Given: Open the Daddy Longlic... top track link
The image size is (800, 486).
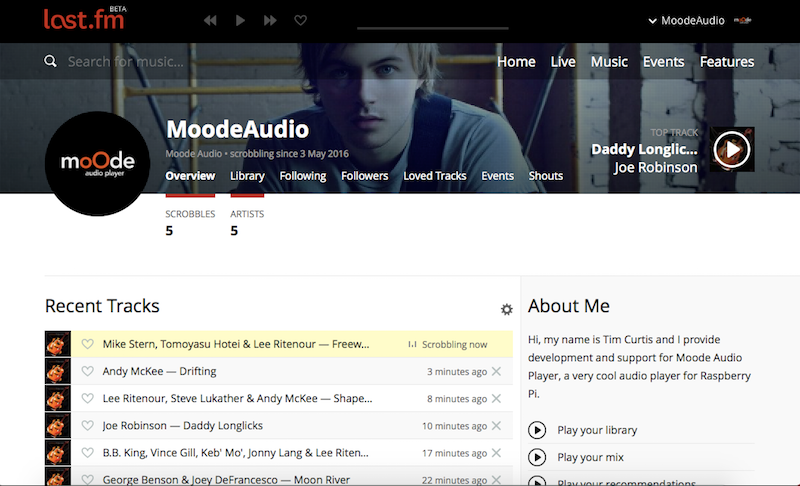Looking at the screenshot, I should [644, 149].
